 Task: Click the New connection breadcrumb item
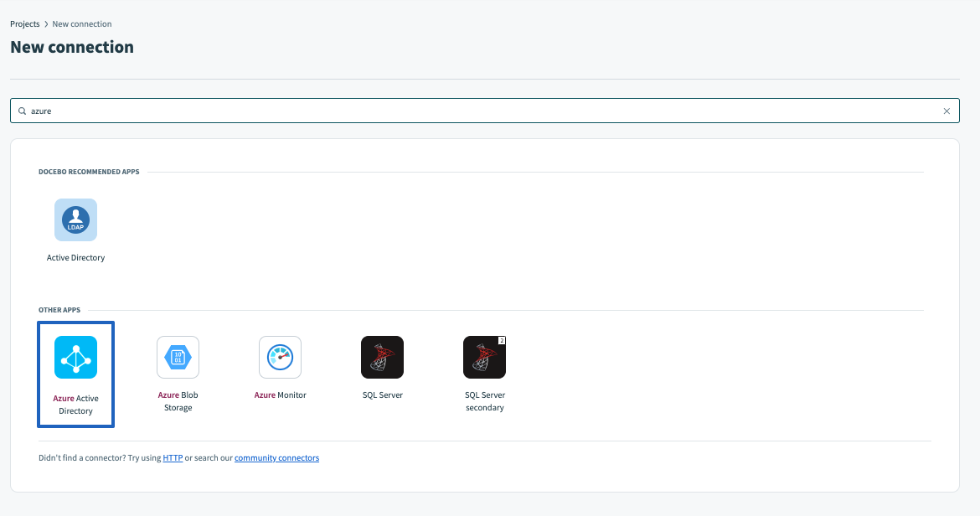pyautogui.click(x=81, y=23)
